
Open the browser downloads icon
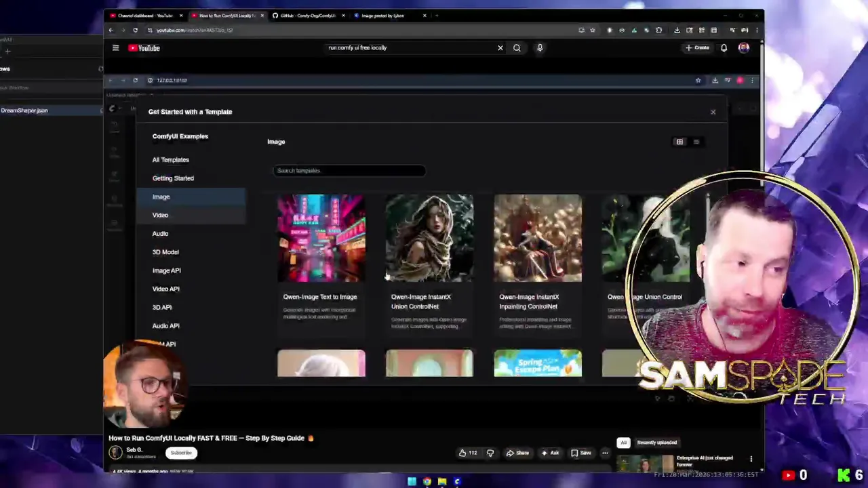[x=677, y=30]
